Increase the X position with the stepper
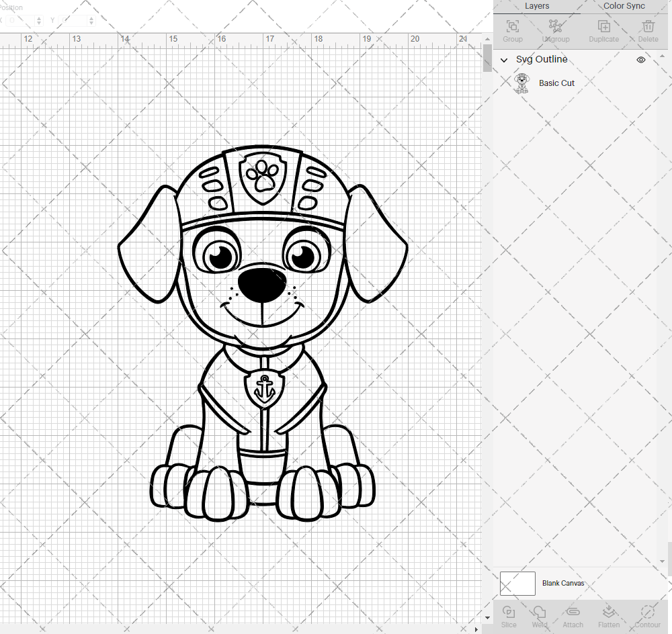This screenshot has height=634, width=672. (x=40, y=17)
